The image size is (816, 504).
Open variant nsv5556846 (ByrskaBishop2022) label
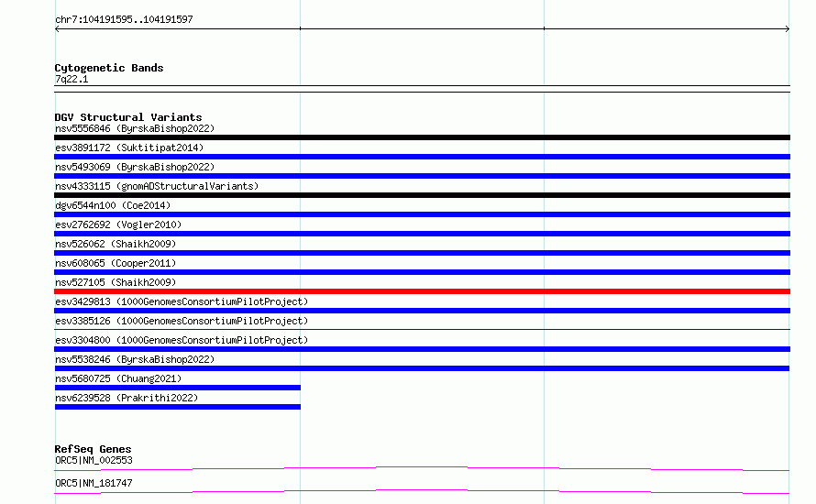pyautogui.click(x=135, y=128)
